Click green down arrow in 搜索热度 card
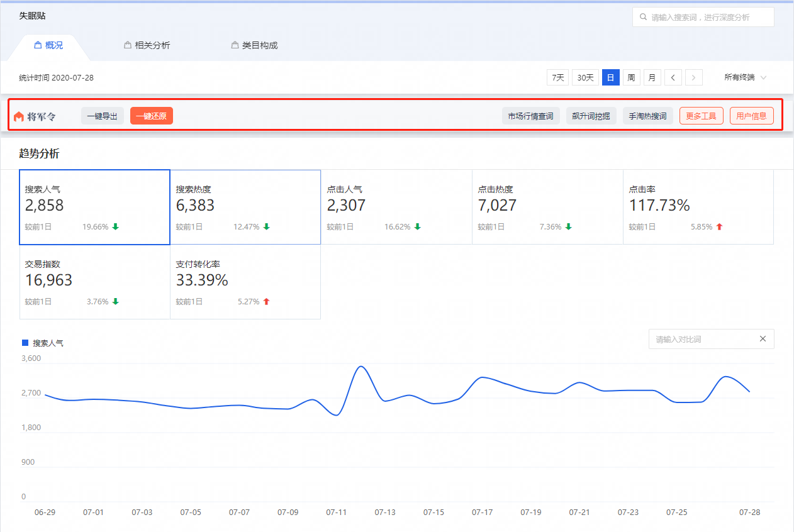The height and width of the screenshot is (532, 794). 266,226
